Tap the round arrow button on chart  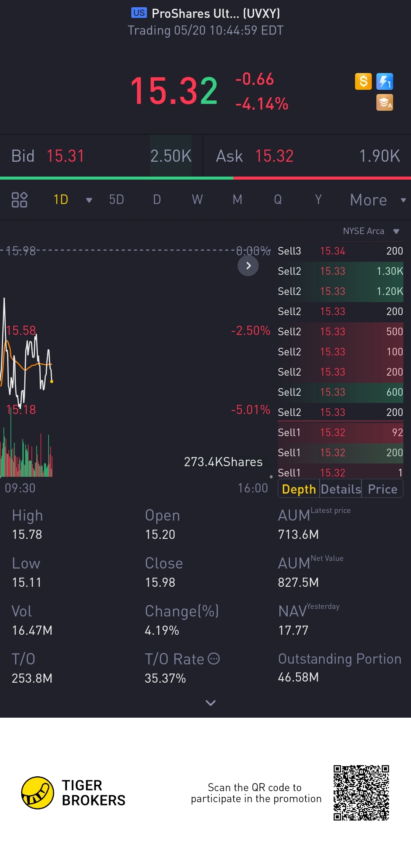tap(248, 266)
